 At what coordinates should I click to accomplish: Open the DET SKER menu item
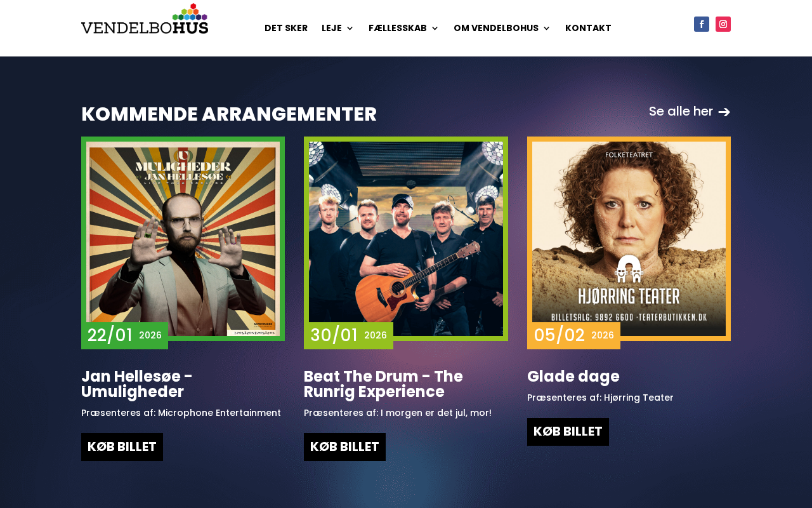coord(286,28)
